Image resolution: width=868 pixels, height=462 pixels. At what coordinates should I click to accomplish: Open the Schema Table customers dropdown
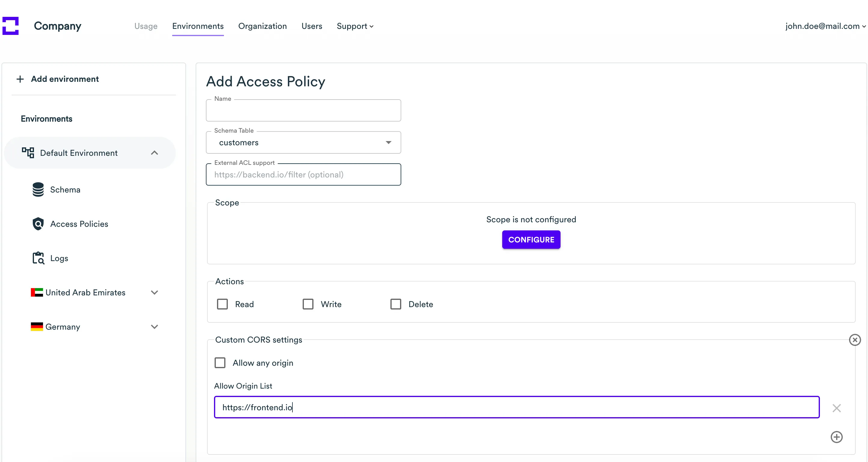click(x=303, y=143)
